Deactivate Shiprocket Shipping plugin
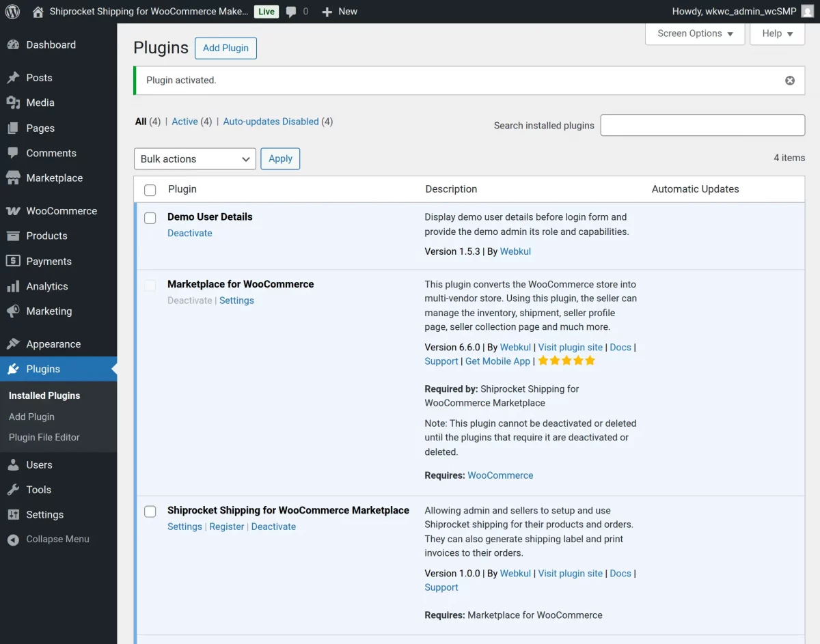 pyautogui.click(x=273, y=527)
